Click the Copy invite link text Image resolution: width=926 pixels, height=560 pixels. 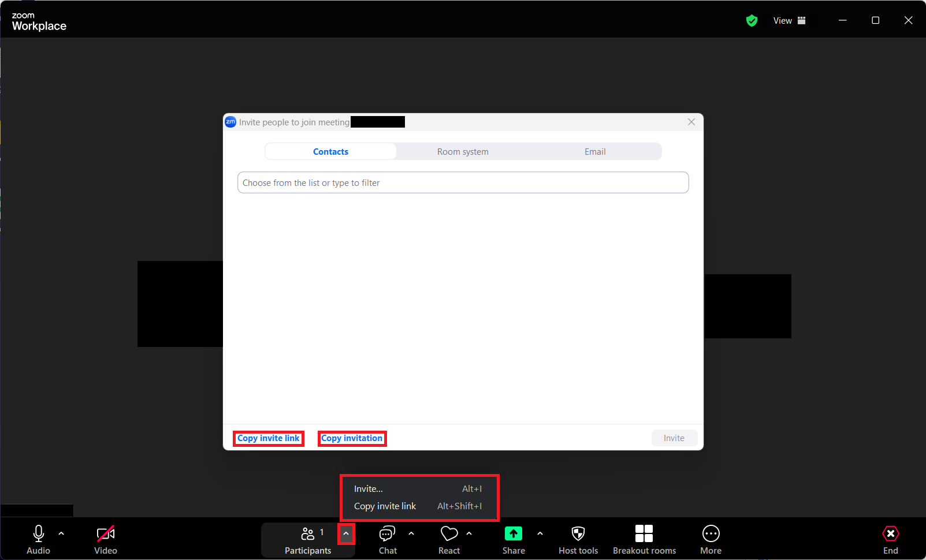tap(268, 438)
